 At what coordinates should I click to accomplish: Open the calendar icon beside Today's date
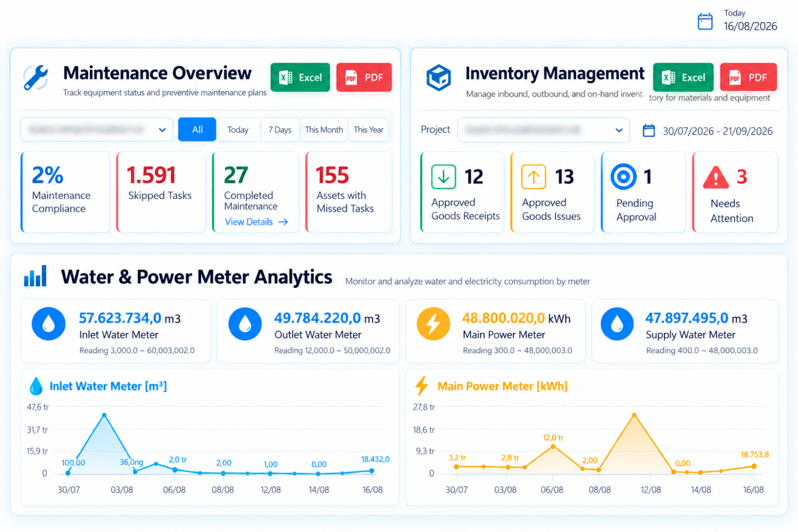point(705,21)
